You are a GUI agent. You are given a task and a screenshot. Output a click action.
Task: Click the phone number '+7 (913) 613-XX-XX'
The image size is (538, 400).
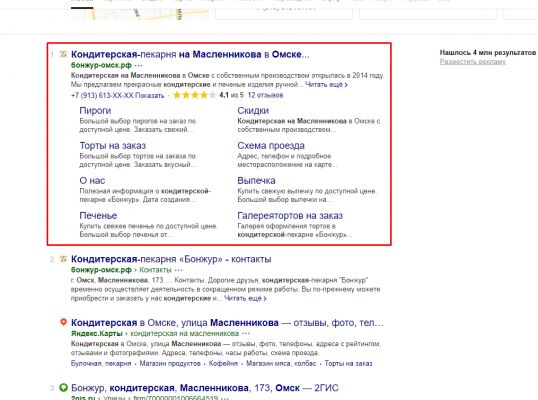[102, 95]
